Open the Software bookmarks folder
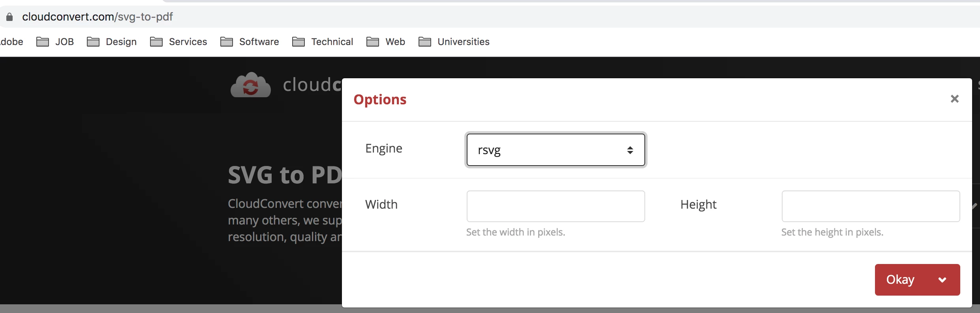This screenshot has height=313, width=980. [250, 41]
